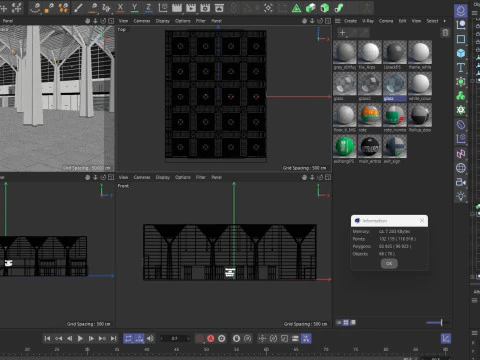Open the Render Settings icon in toolbar
Viewport: 480px width, 360px height.
pos(205,8)
